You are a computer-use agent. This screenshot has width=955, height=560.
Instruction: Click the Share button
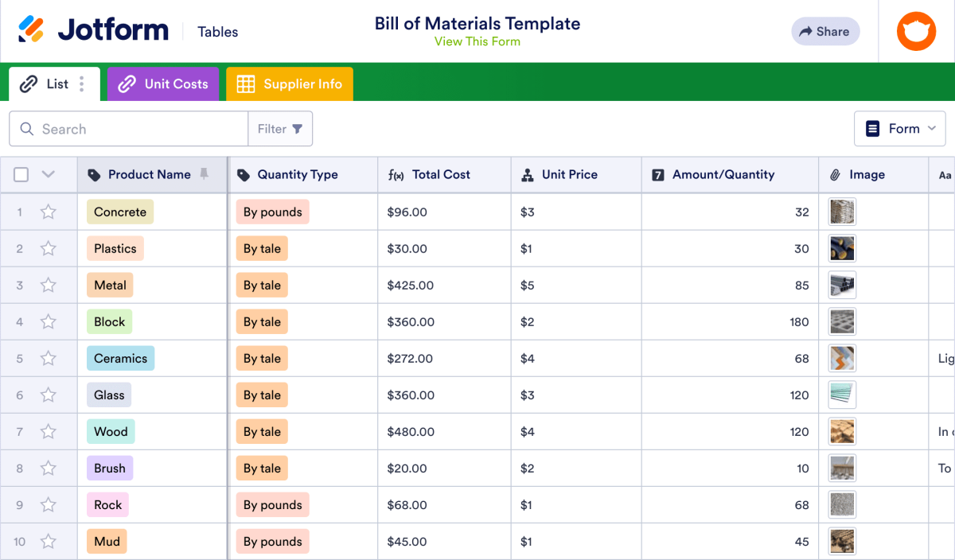point(825,31)
